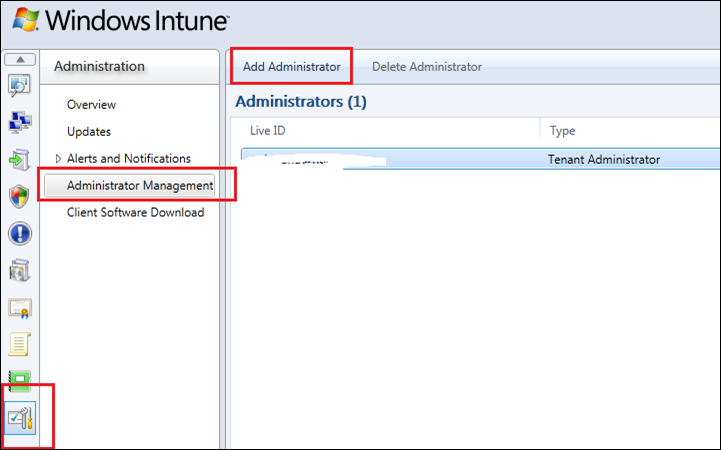Open the Updates workspace icon with green arrow
The width and height of the screenshot is (721, 450).
[x=19, y=159]
